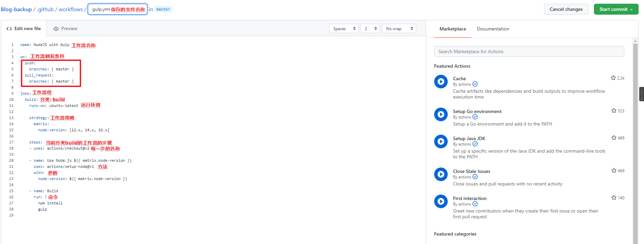Open the No wrap line mode dropdown
644x244 pixels.
[x=399, y=29]
